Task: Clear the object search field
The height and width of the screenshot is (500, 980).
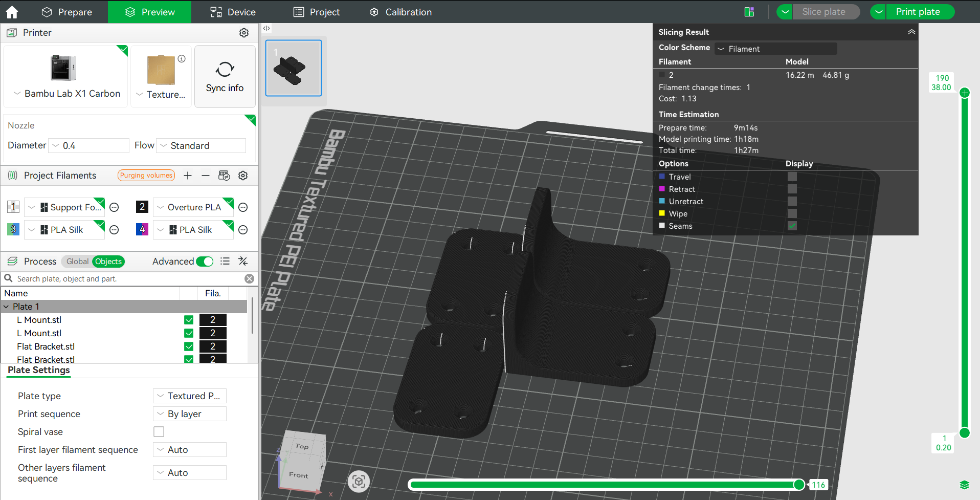Action: [x=249, y=278]
